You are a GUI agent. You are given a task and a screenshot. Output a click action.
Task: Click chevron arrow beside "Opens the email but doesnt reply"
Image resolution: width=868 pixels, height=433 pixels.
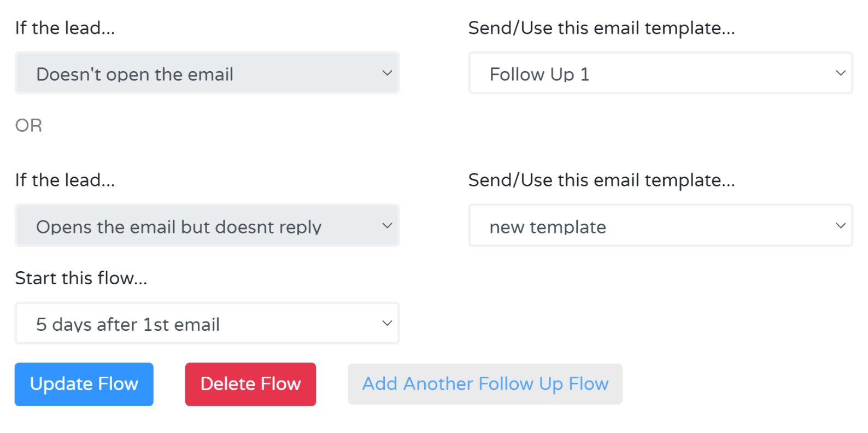coord(387,226)
